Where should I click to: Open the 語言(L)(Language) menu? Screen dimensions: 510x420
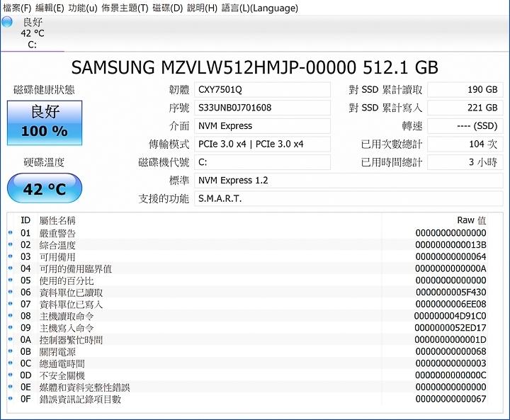tap(260, 8)
